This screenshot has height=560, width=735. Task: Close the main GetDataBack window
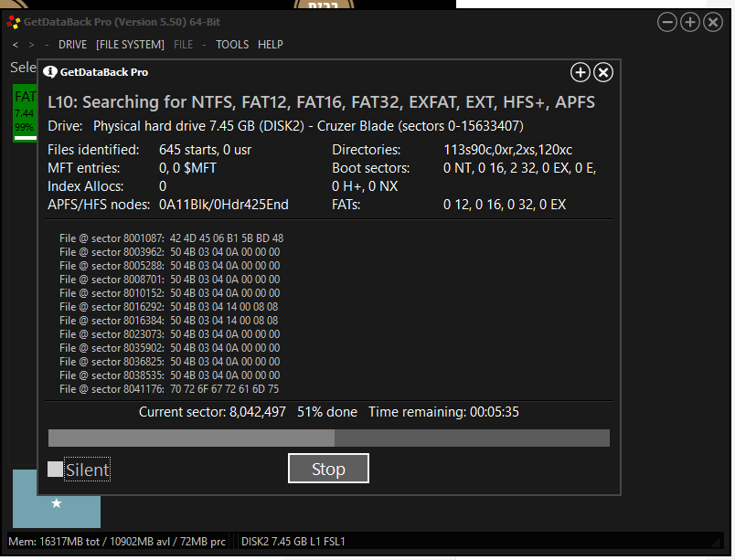(713, 22)
